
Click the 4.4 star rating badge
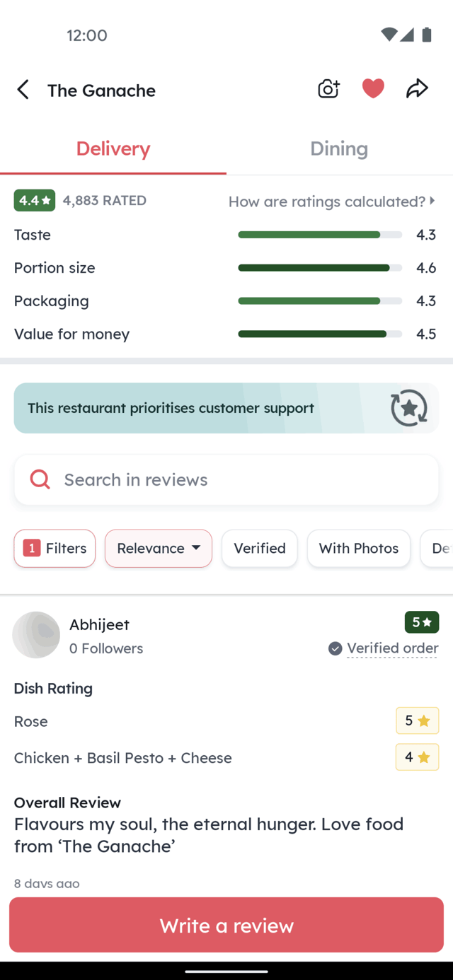35,200
